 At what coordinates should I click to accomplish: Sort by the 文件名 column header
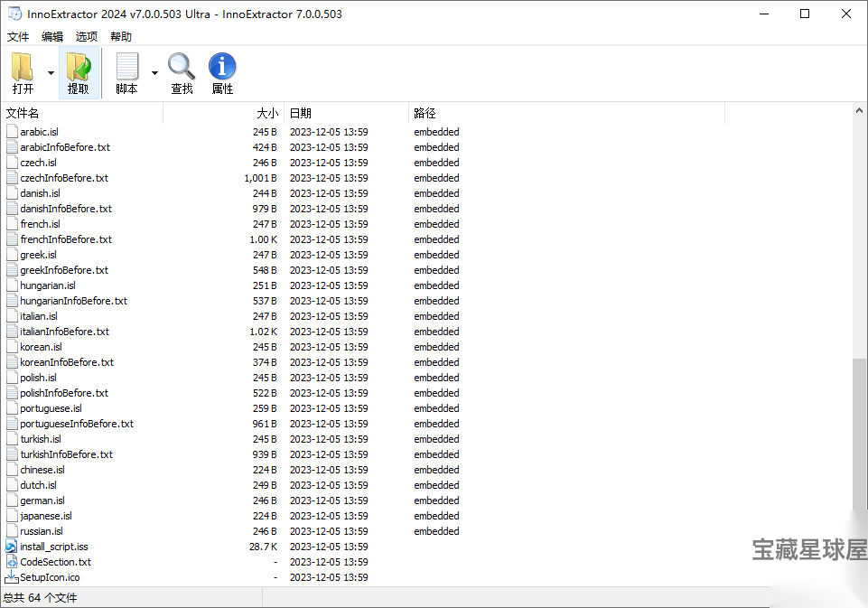(82, 113)
